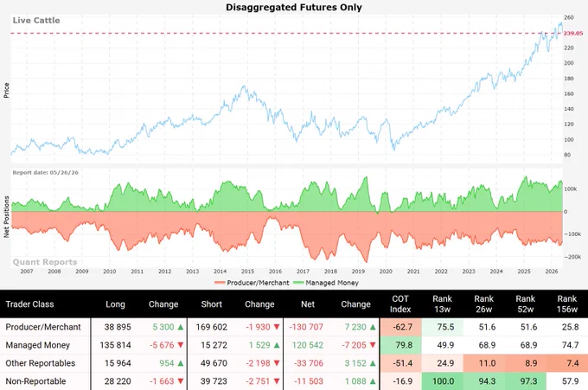Click green up arrow beside 1 529

pos(277,345)
